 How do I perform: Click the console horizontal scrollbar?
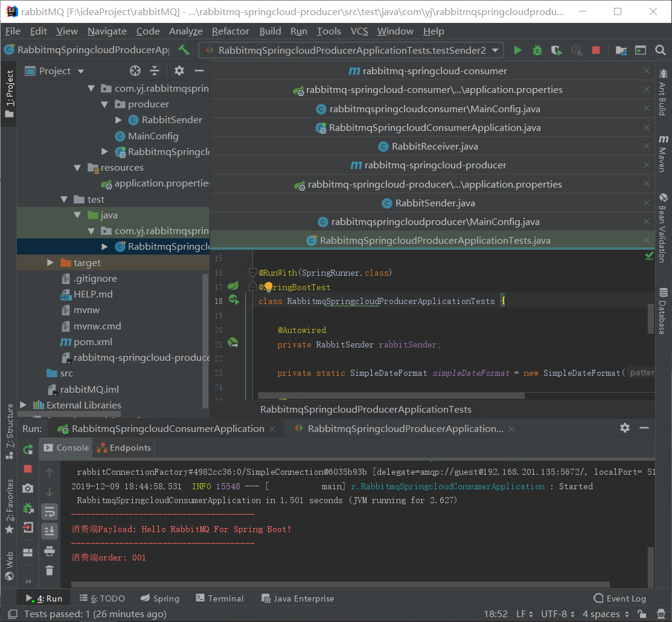(x=341, y=585)
